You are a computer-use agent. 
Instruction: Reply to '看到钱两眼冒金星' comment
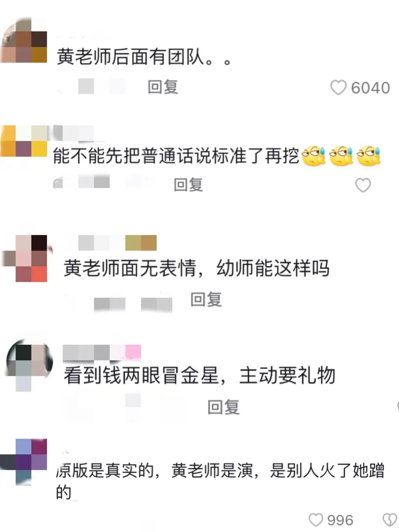tap(224, 407)
